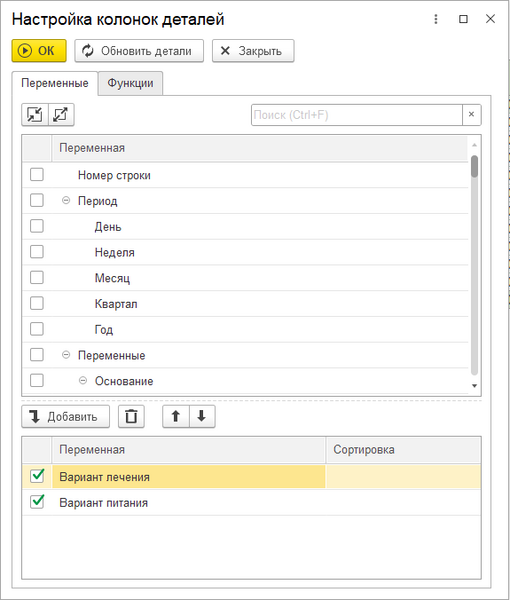Maximize the dialog window

(x=463, y=19)
